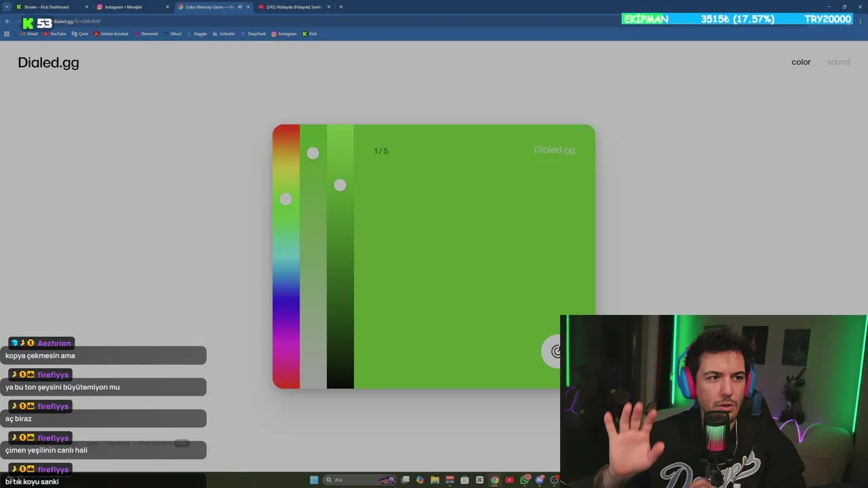The height and width of the screenshot is (488, 868).
Task: Click the Dialed.gg site logo
Action: coord(48,62)
